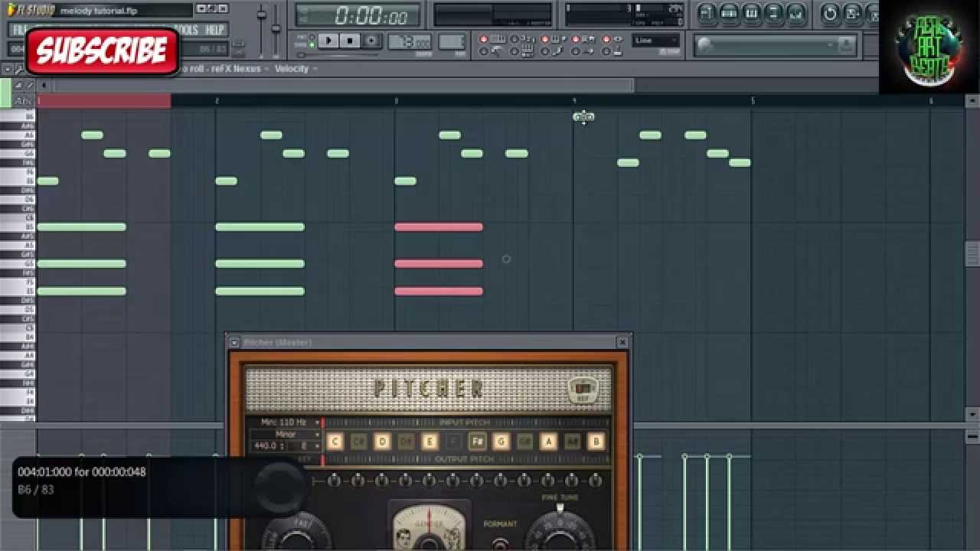Toggle the E note button in Pitcher
This screenshot has height=551, width=980.
point(430,442)
